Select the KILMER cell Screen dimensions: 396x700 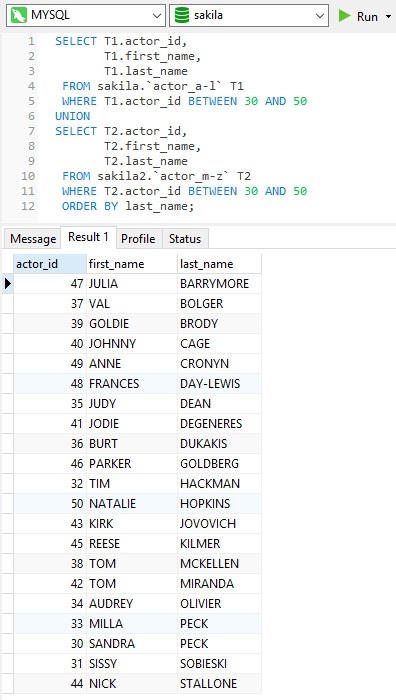(219, 544)
